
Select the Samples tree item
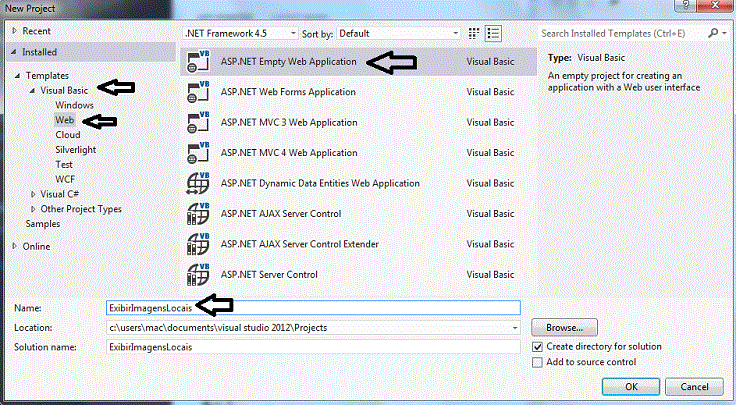(43, 224)
